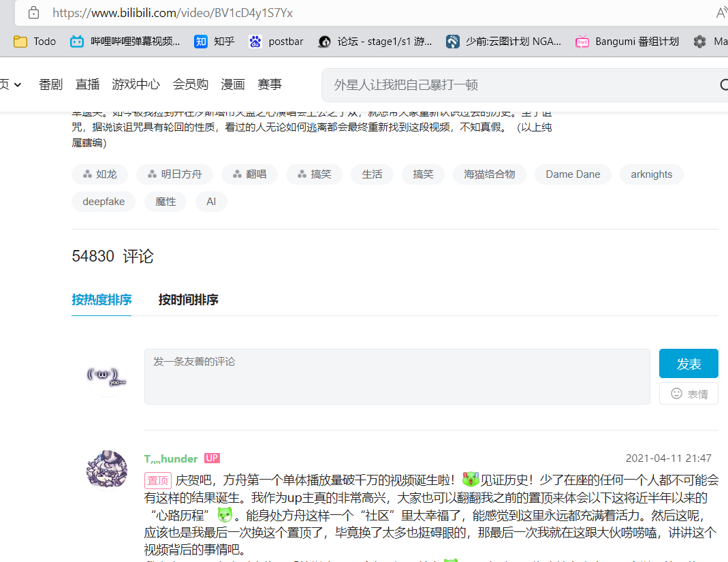Viewport: 728px width, 562px height.
Task: Select the 海猫络合物 tag
Action: tap(490, 174)
